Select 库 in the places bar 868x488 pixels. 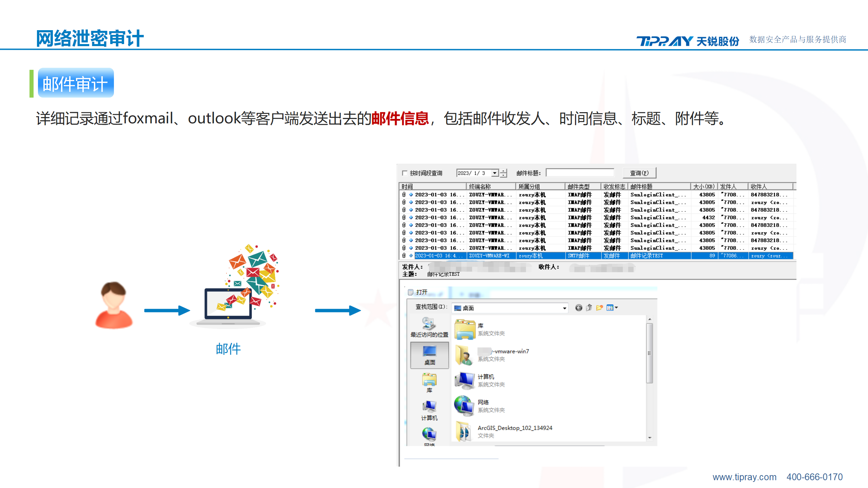tap(429, 383)
